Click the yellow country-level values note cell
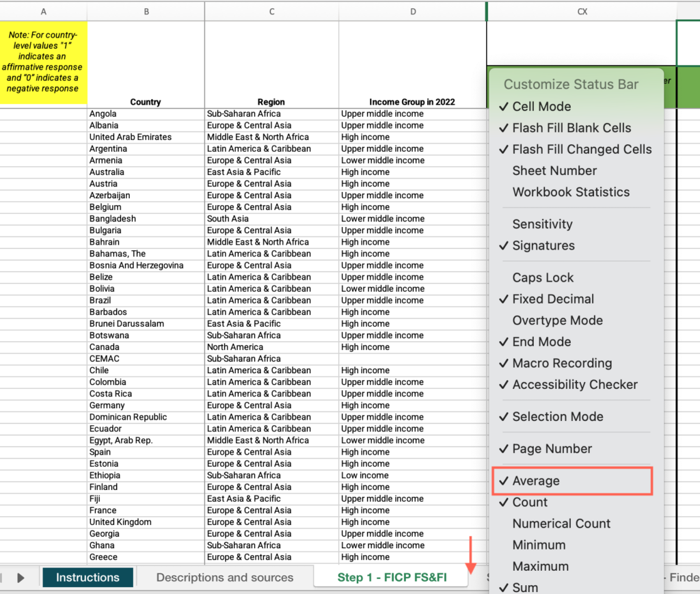Image resolution: width=700 pixels, height=594 pixels. [43, 62]
